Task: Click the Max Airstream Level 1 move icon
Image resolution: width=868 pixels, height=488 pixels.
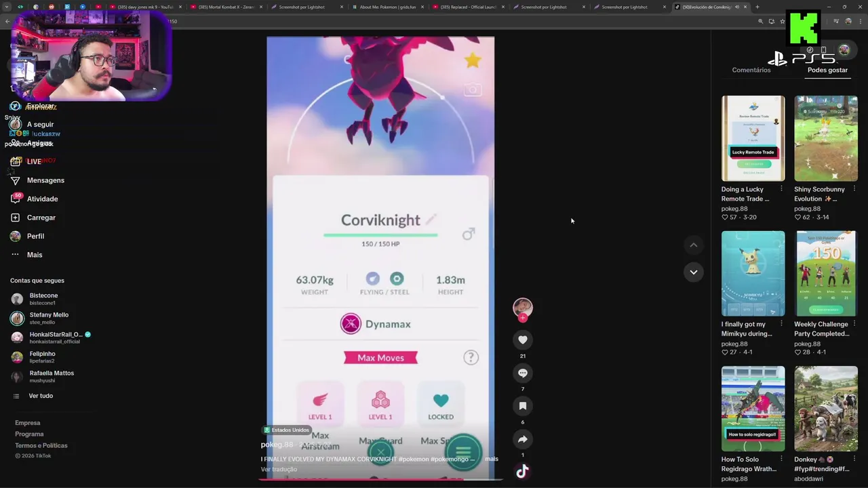Action: (320, 403)
